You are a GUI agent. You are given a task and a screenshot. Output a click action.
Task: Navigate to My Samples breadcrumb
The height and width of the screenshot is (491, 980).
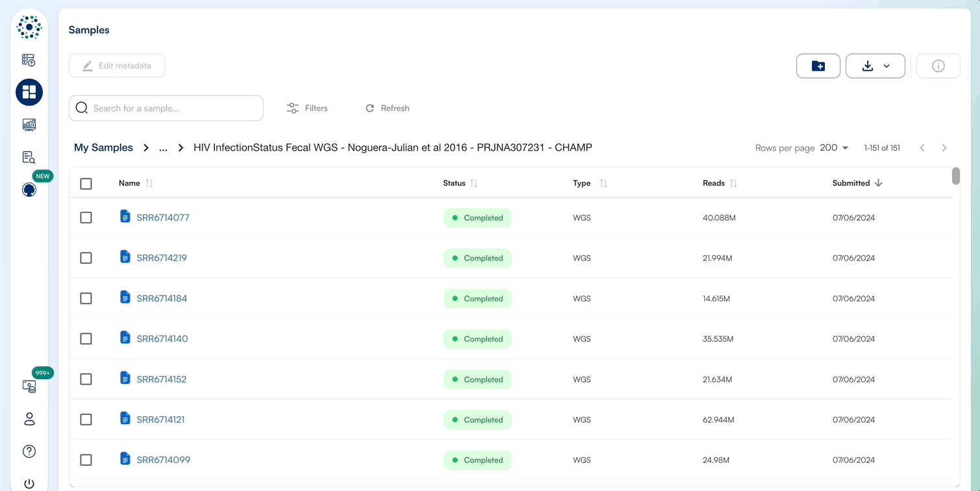[x=103, y=147]
